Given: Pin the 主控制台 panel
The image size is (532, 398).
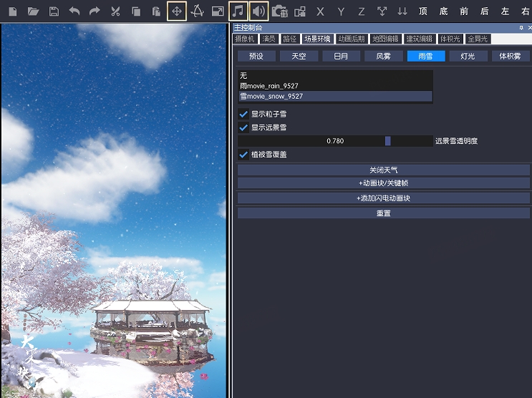Looking at the screenshot, I should [x=521, y=28].
